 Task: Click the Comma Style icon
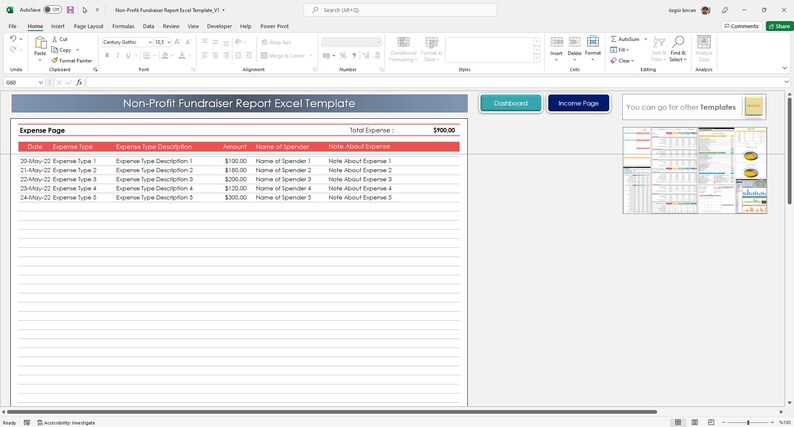coord(354,55)
